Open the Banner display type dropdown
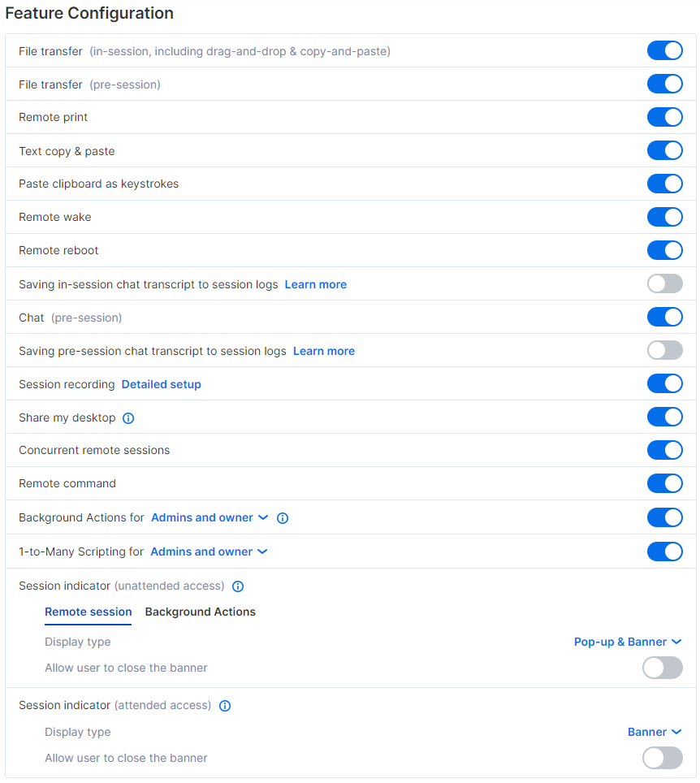 (655, 732)
